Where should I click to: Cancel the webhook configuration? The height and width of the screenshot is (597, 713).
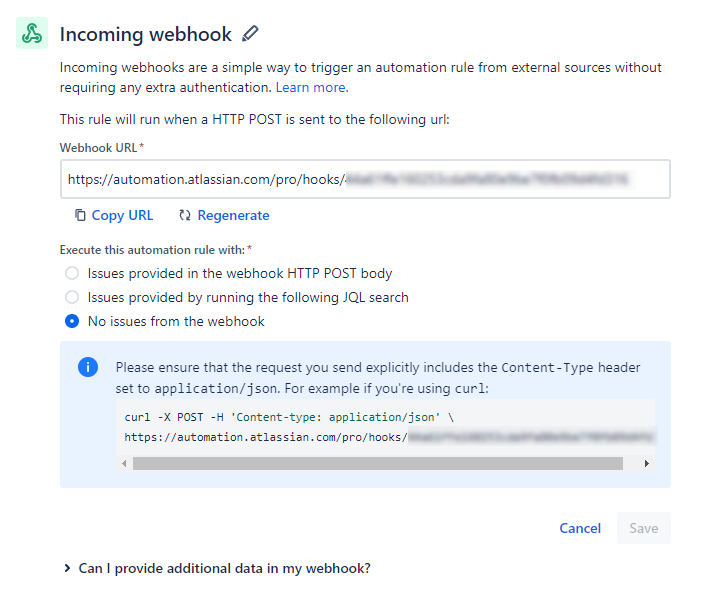coord(580,528)
